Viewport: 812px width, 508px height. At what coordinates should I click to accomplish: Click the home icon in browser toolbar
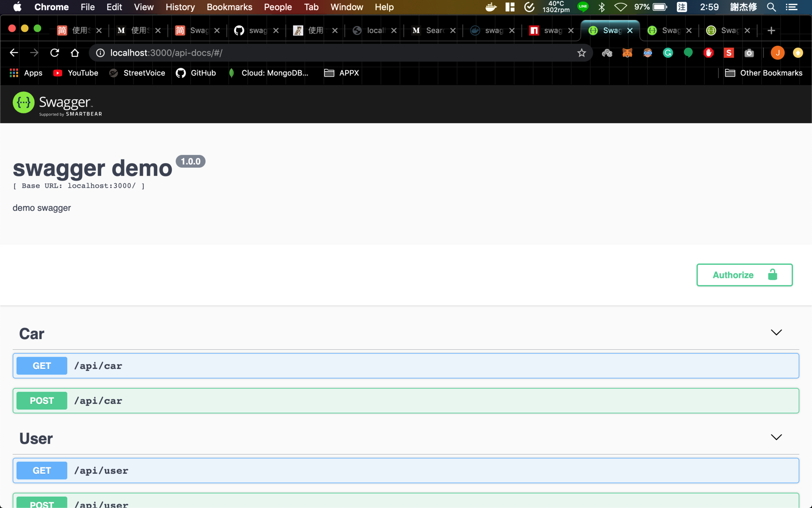pyautogui.click(x=75, y=53)
